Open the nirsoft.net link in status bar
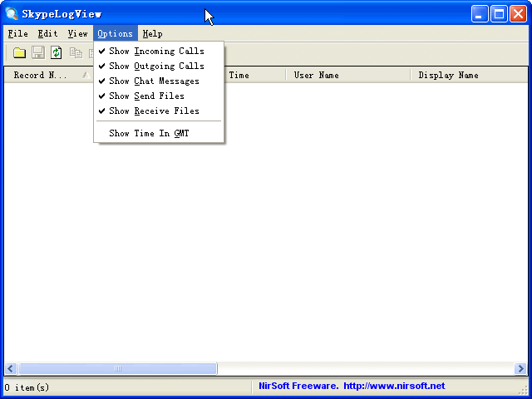The height and width of the screenshot is (399, 532). click(394, 386)
